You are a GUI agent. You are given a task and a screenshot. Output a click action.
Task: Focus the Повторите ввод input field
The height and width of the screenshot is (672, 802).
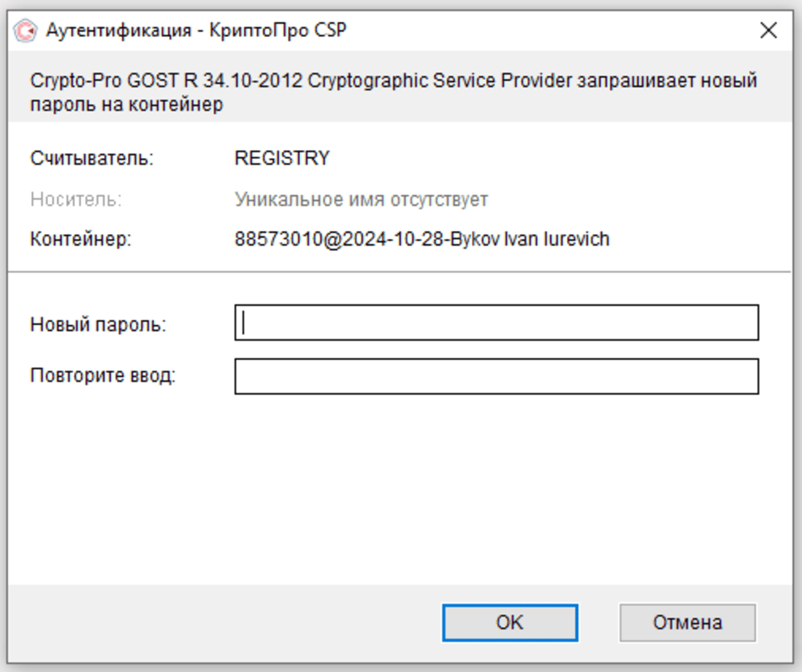click(x=497, y=376)
